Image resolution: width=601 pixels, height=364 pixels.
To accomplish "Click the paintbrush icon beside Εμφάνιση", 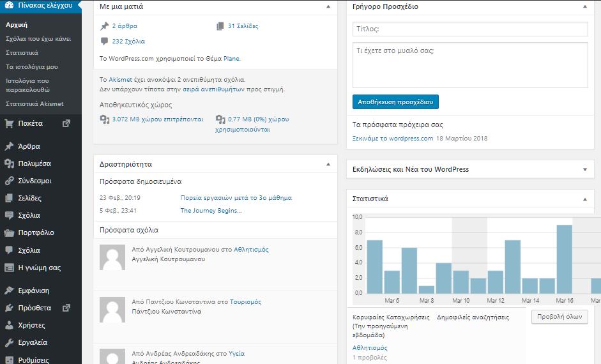I will [9, 291].
